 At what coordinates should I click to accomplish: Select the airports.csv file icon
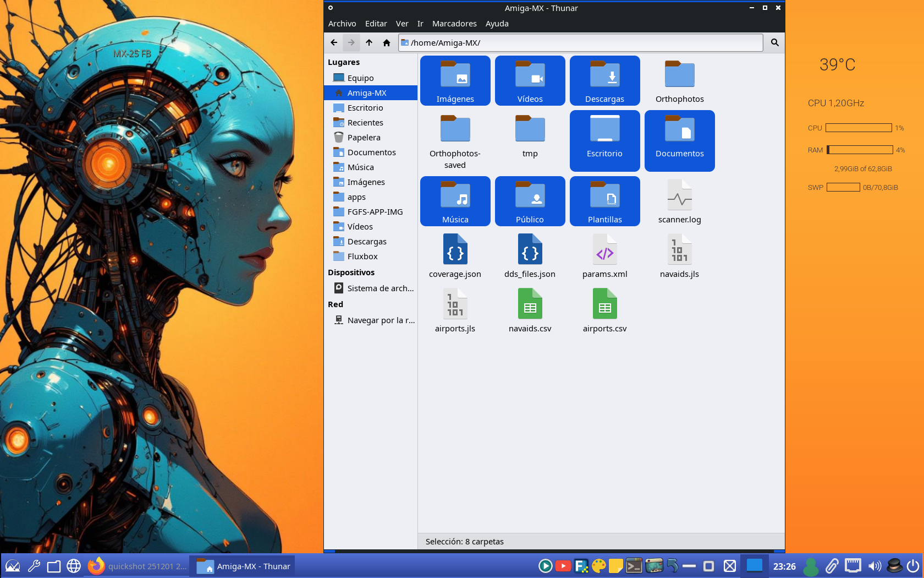[605, 304]
